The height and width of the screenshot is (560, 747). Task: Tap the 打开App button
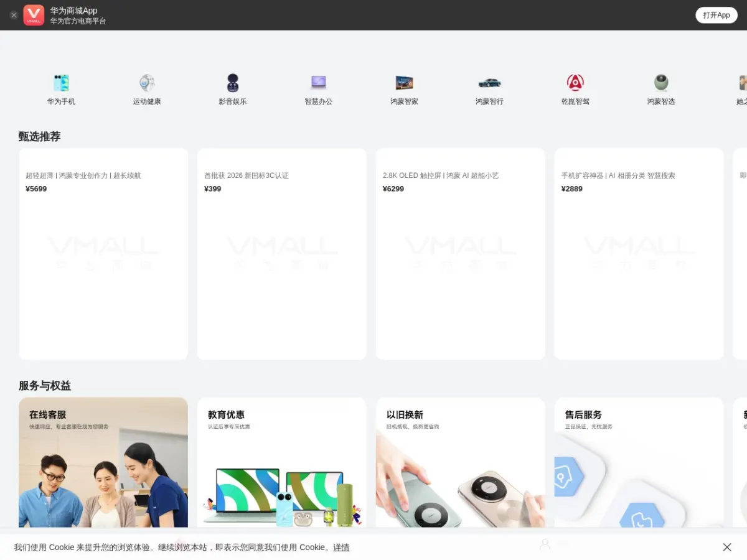click(x=716, y=15)
